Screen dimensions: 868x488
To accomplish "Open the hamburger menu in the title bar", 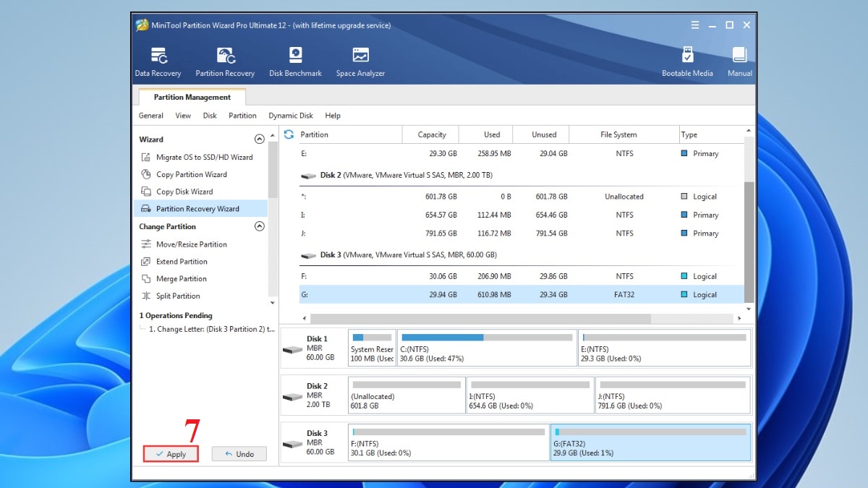I will click(x=694, y=24).
